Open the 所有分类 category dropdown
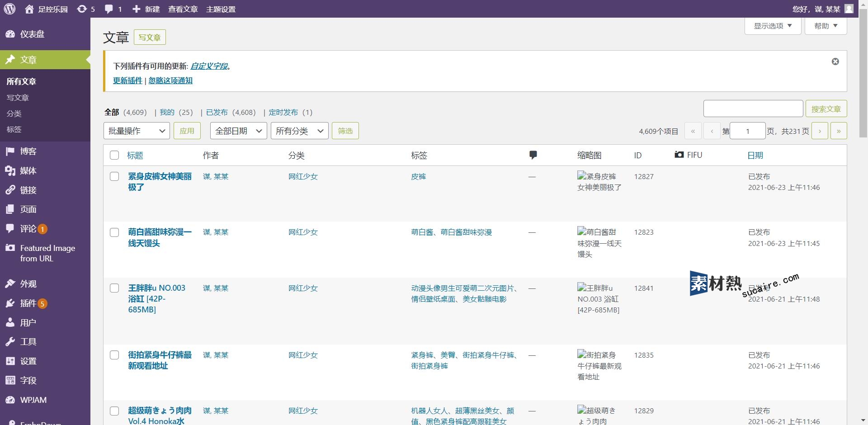The width and height of the screenshot is (868, 425). click(299, 131)
